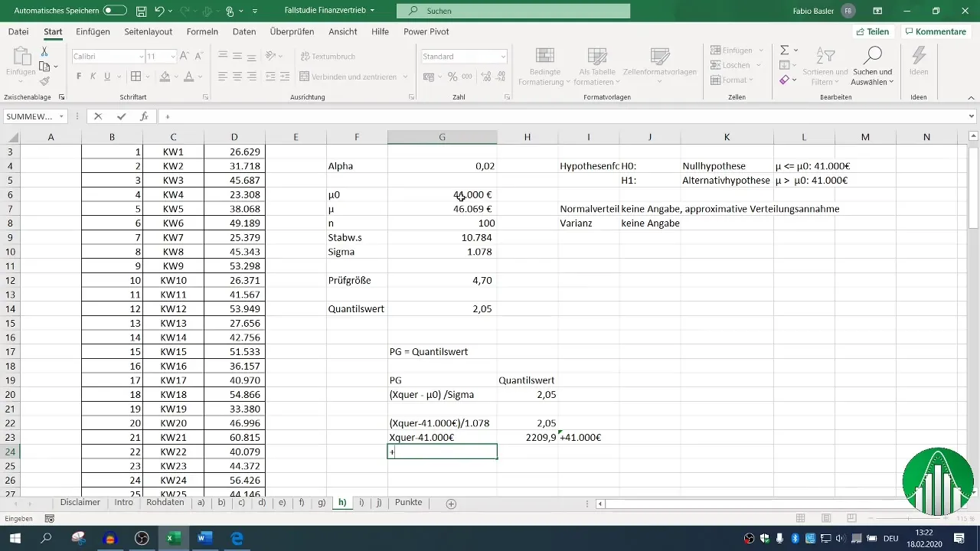Switch to the Einfügen ribbon tab
This screenshot has height=551, width=980.
[93, 31]
